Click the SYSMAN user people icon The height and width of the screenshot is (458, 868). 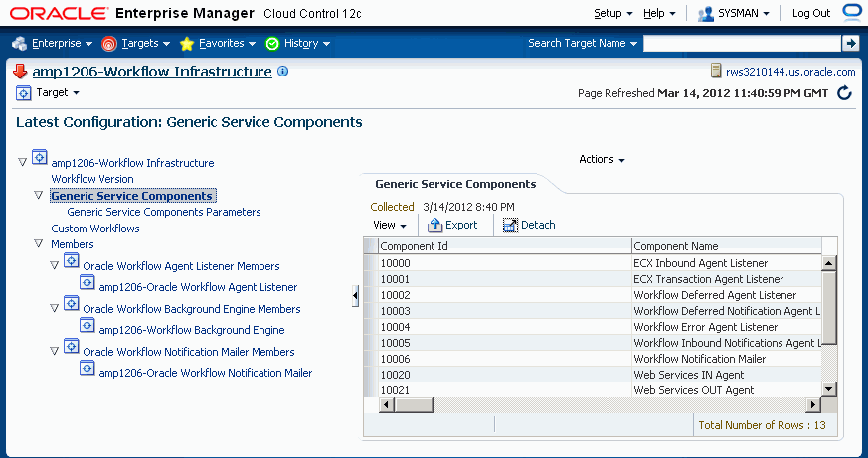click(705, 14)
